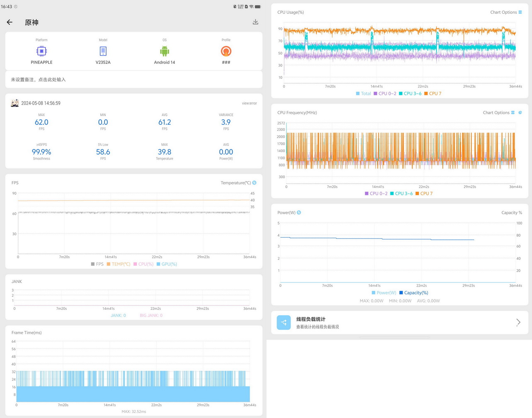Click the MIN value 0.0 FPS
532x418 pixels.
(x=103, y=122)
